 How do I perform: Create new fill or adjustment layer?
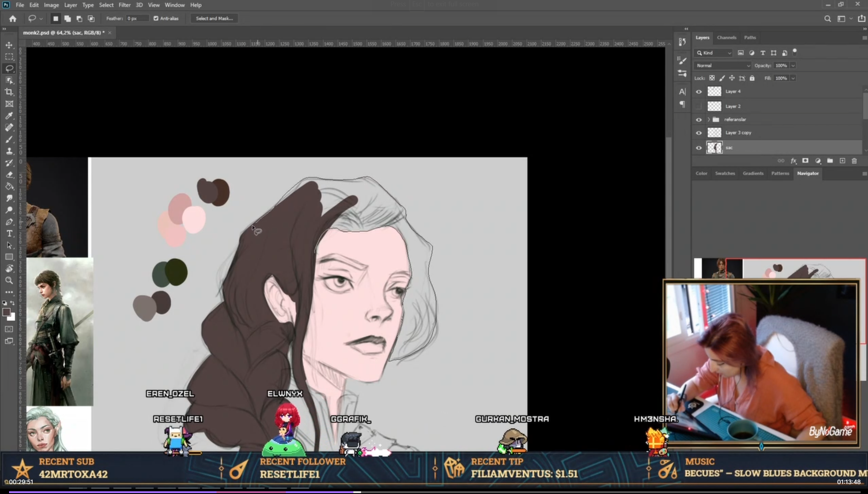(818, 161)
